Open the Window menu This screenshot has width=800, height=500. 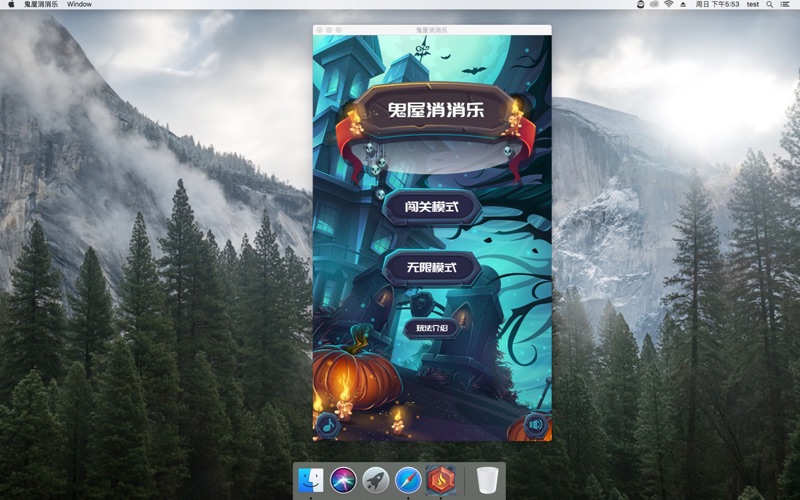click(x=80, y=4)
